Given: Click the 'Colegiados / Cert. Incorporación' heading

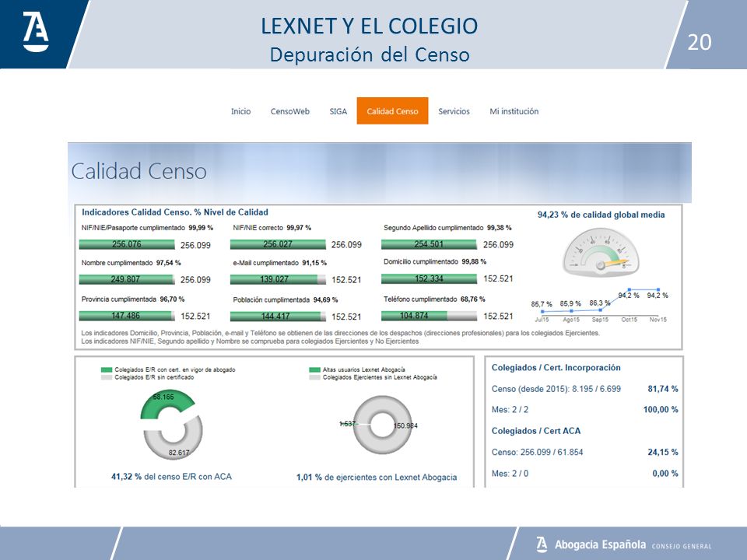Looking at the screenshot, I should (x=556, y=368).
